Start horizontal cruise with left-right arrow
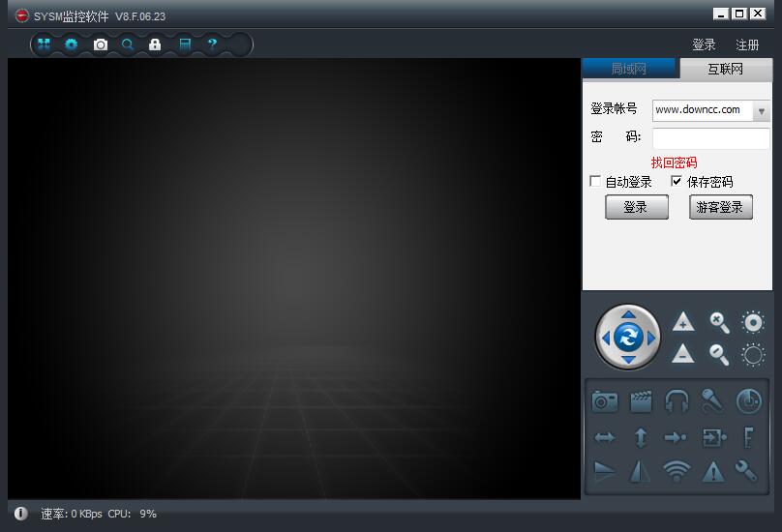This screenshot has height=532, width=782. tap(605, 438)
